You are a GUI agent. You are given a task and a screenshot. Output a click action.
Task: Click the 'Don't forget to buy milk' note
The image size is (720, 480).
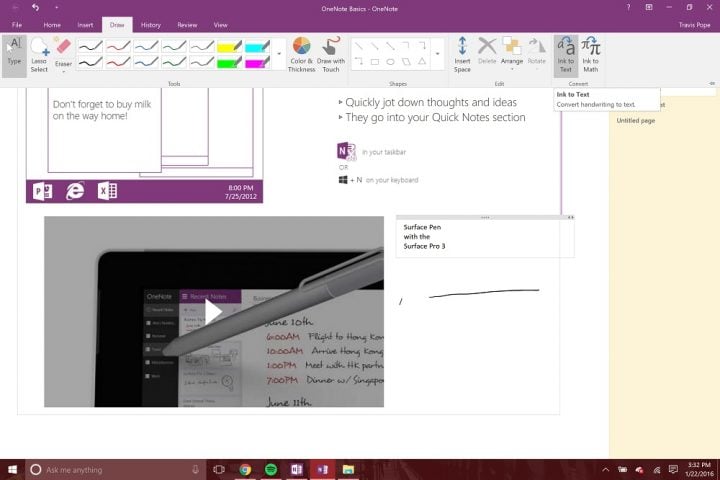click(x=102, y=110)
